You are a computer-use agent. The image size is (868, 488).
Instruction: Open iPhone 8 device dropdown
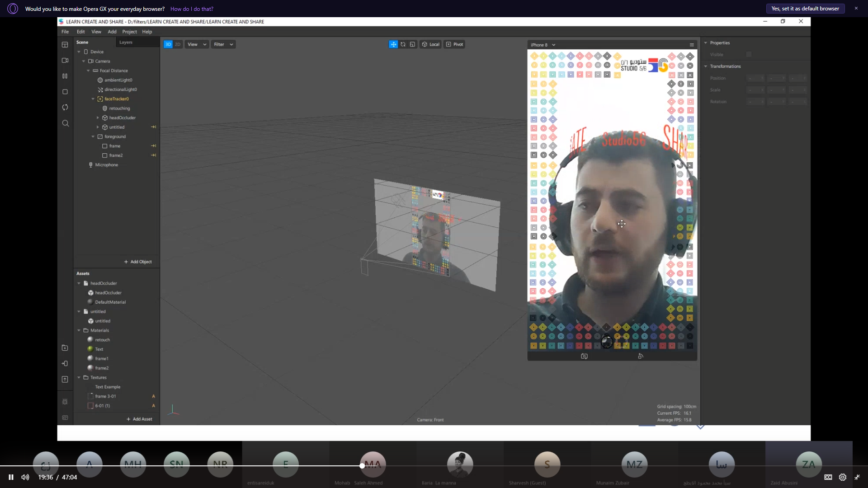coord(543,45)
